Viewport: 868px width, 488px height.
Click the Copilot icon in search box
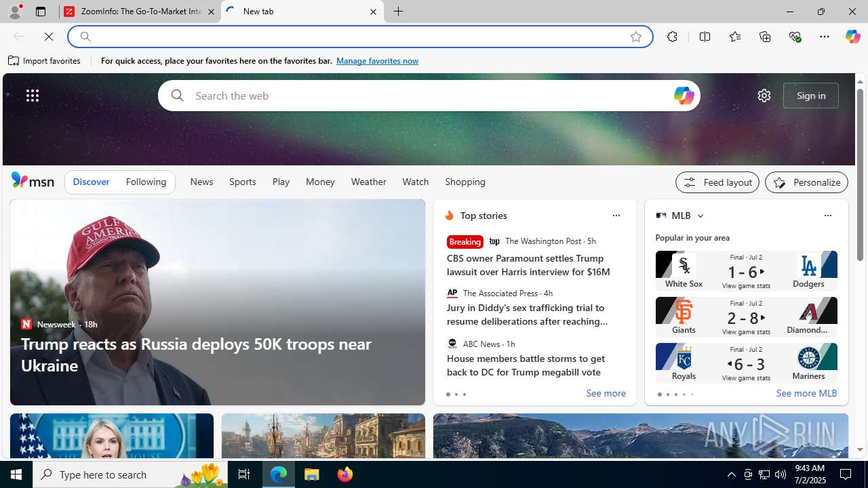684,96
